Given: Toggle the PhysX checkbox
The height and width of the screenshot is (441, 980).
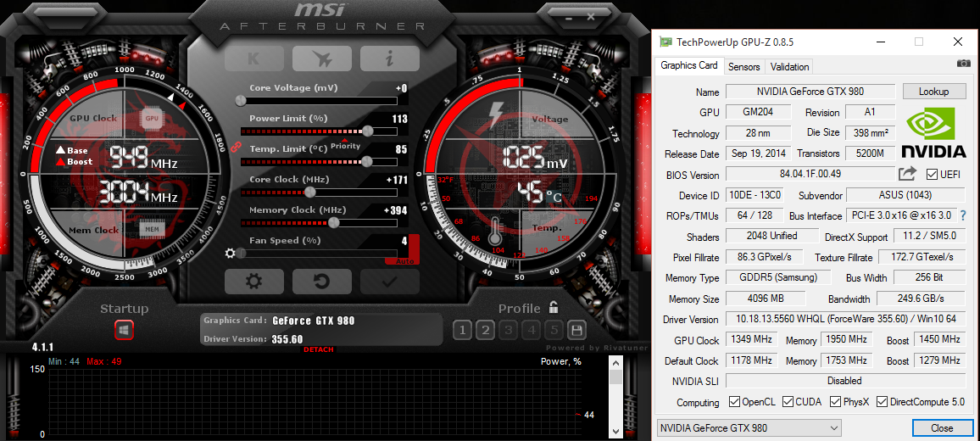Looking at the screenshot, I should click(835, 402).
